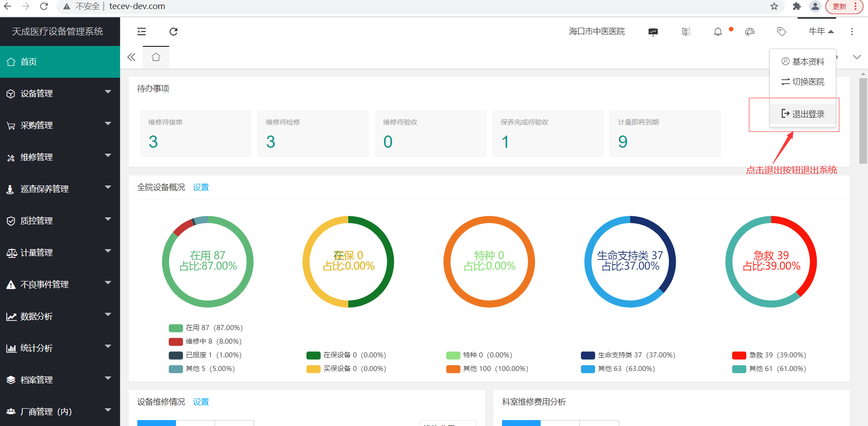Click the tag label icon in header

[782, 31]
